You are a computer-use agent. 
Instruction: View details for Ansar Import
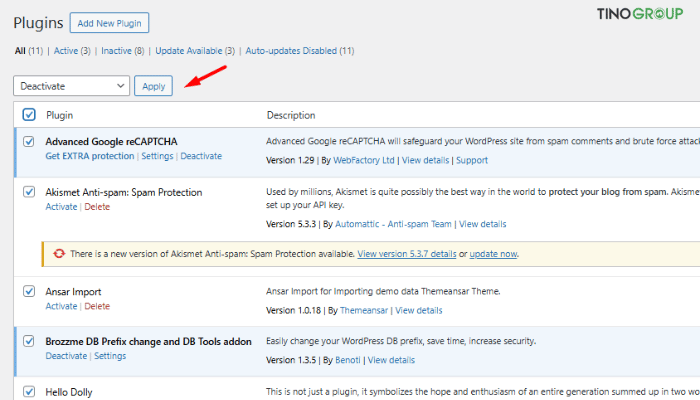419,310
